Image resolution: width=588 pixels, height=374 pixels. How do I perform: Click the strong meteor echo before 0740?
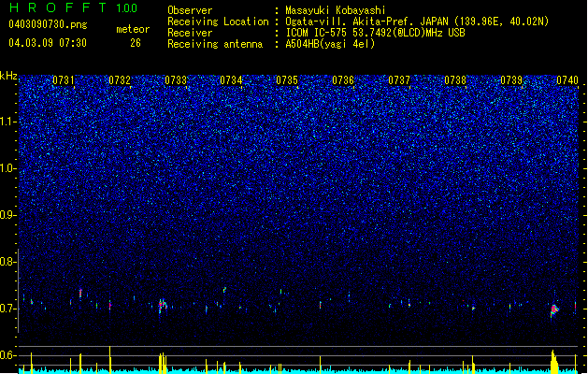(x=553, y=309)
